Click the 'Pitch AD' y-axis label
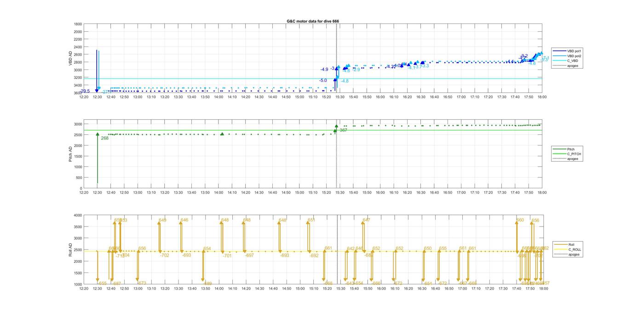 (x=71, y=154)
